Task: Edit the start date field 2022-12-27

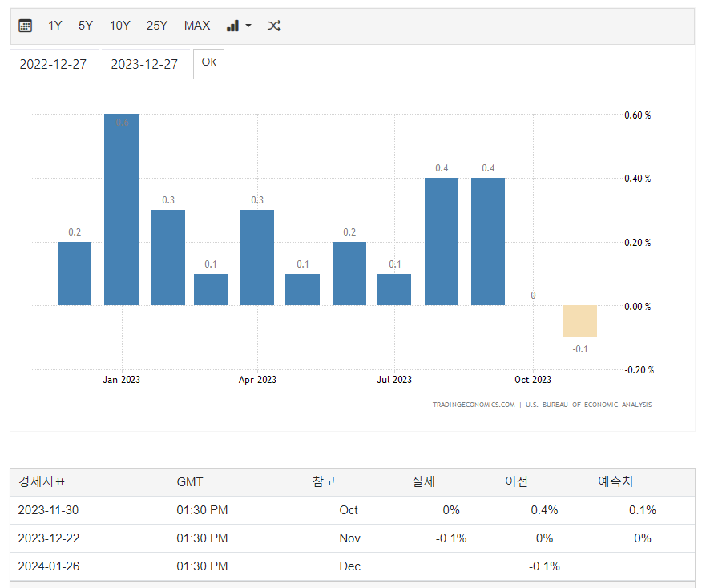Action: coord(54,64)
